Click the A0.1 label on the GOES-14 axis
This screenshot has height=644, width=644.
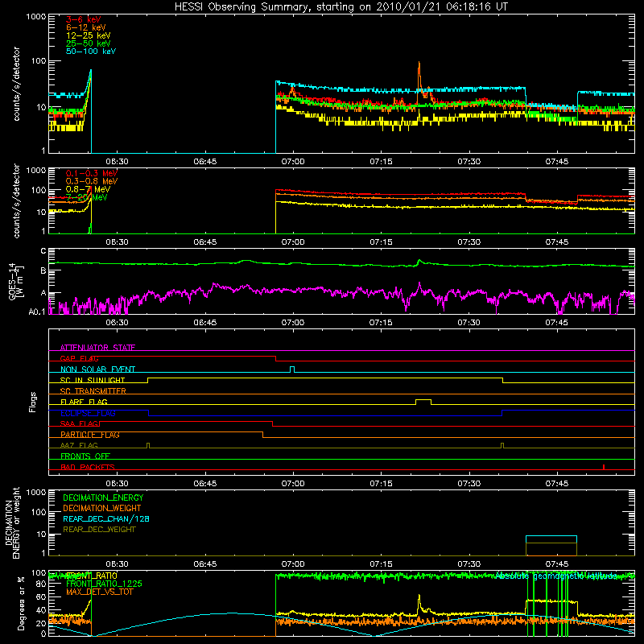pos(36,312)
